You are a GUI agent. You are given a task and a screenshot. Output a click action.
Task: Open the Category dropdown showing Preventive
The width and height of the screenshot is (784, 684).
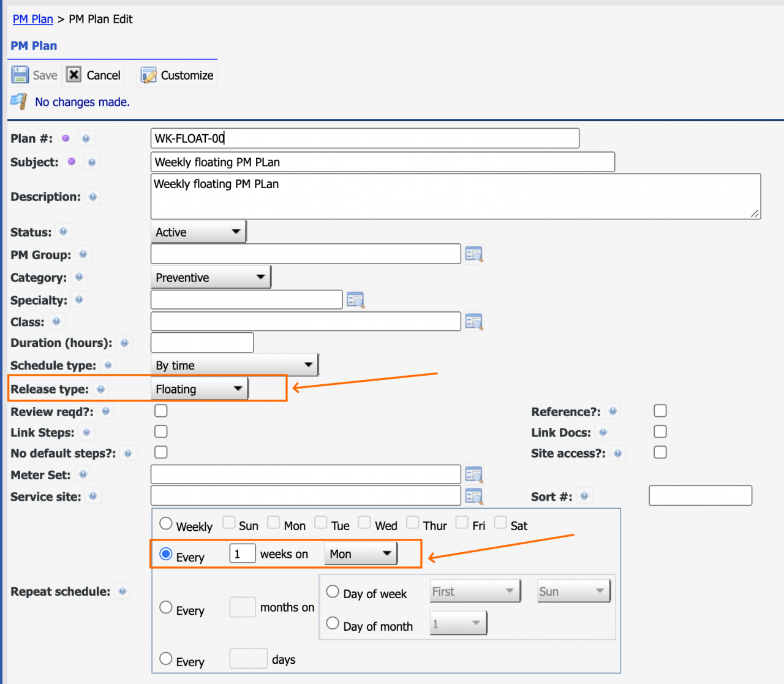click(211, 277)
